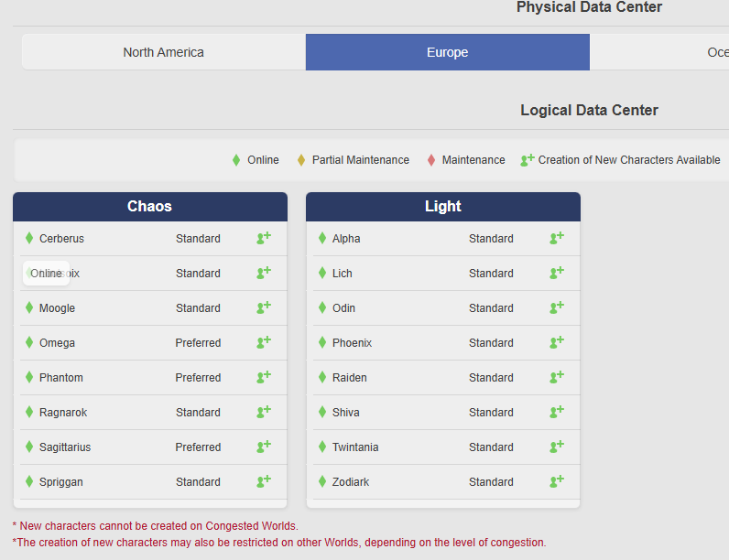The width and height of the screenshot is (729, 560).
Task: Click the Ragnarok online status diamond
Action: click(x=29, y=412)
